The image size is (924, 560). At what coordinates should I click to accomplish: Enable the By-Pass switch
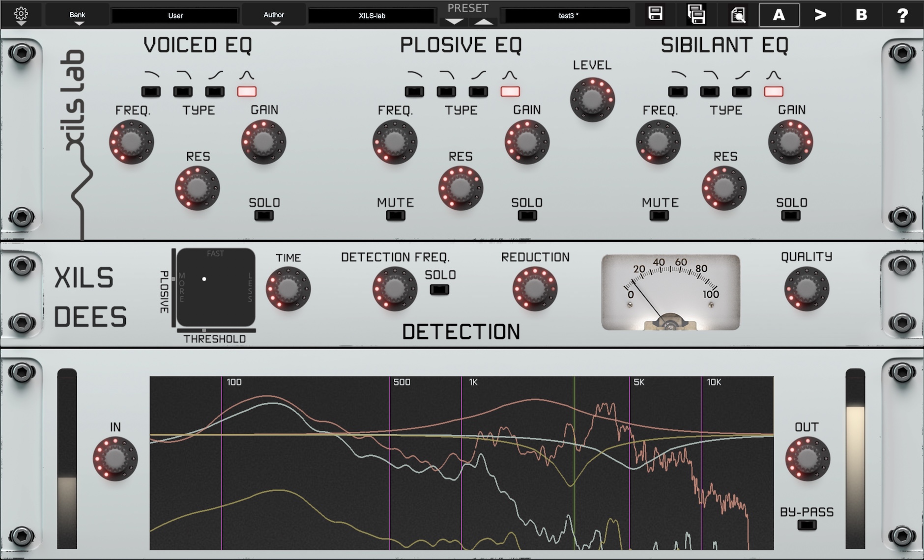807,525
